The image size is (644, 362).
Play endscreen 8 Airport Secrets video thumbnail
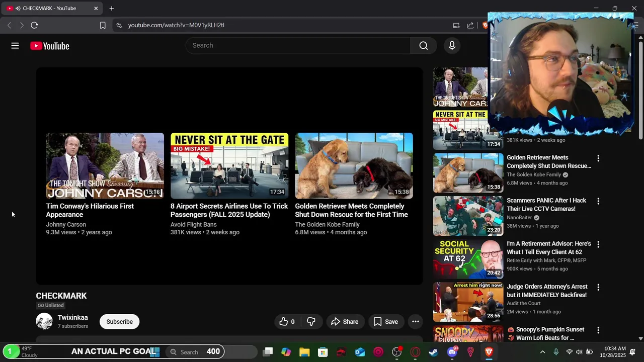pos(229,166)
